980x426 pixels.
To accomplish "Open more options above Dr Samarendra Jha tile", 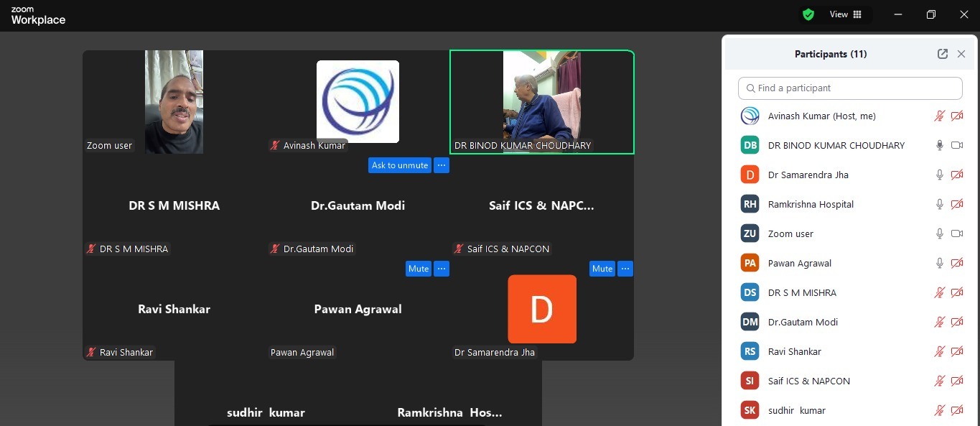I will (625, 269).
